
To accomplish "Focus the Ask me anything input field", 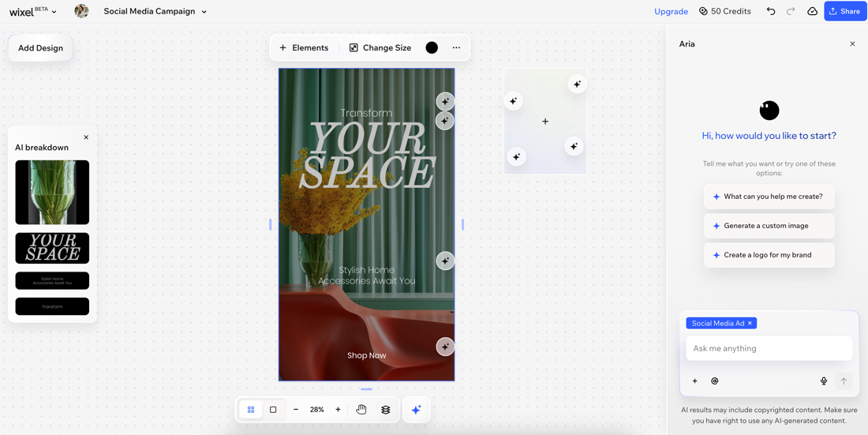I will (x=769, y=349).
